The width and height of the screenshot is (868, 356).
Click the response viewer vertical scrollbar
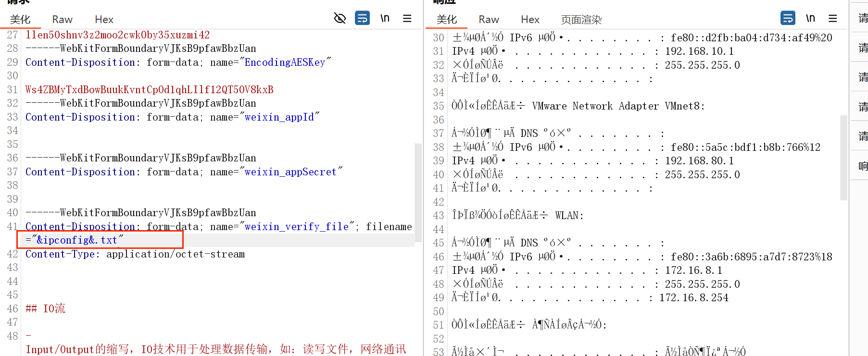pos(843,158)
